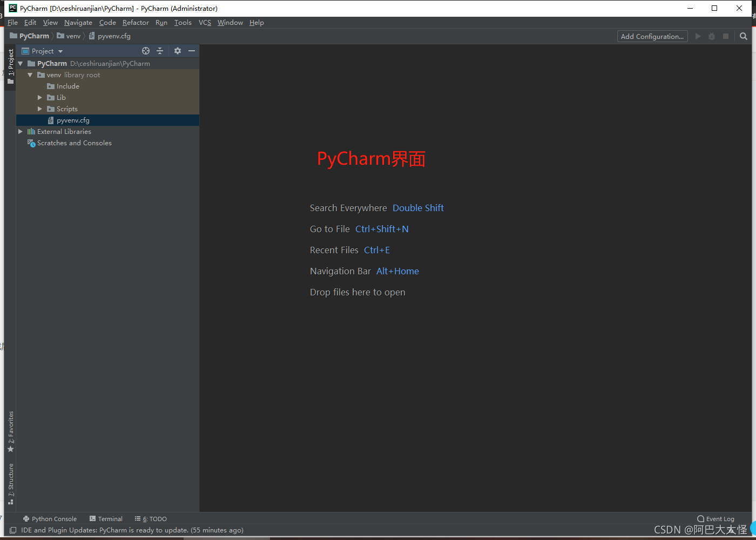The height and width of the screenshot is (540, 756).
Task: Select the Include folder
Action: click(x=63, y=86)
